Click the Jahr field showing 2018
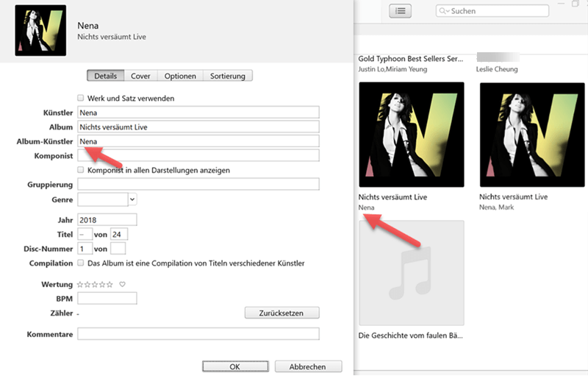The image size is (588, 376). 107,220
